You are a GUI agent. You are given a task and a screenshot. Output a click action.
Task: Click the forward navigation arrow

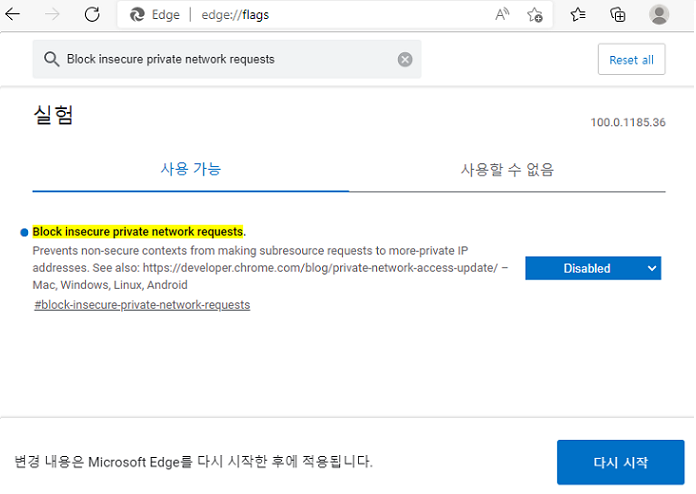point(52,15)
